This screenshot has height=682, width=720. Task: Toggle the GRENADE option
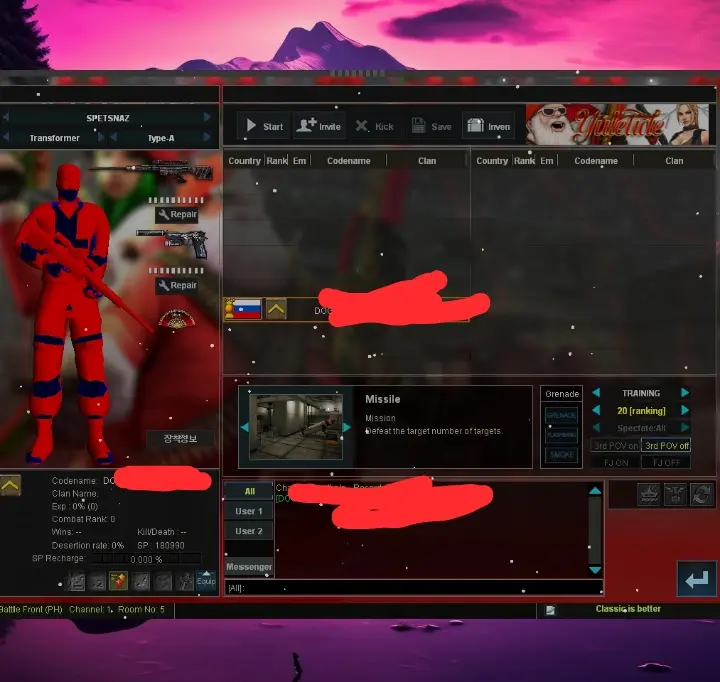[561, 415]
